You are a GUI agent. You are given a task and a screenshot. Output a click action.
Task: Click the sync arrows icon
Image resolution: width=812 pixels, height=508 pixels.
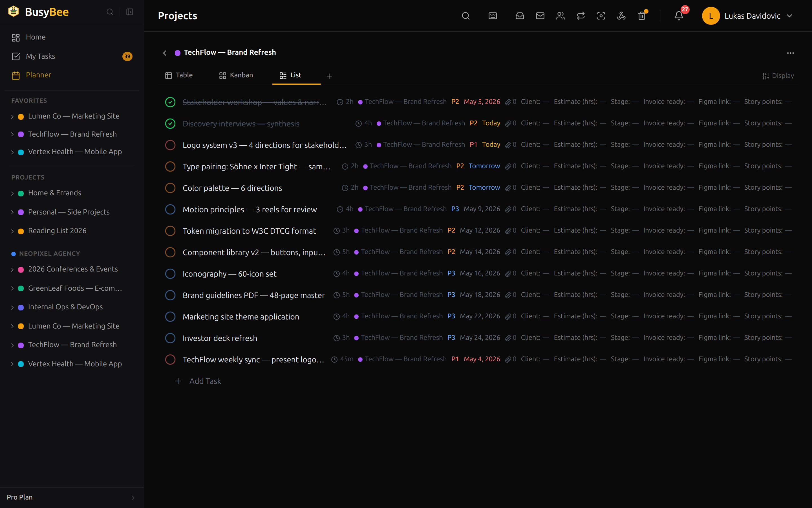coord(581,16)
